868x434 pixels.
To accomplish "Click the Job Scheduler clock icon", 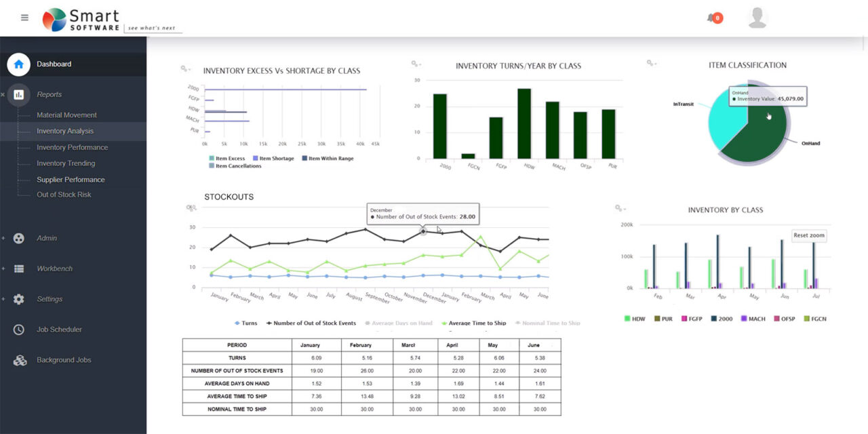I will (x=19, y=330).
